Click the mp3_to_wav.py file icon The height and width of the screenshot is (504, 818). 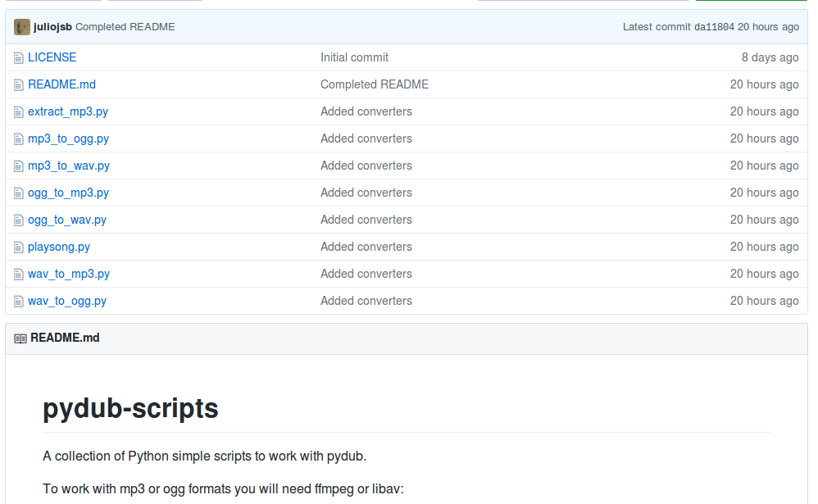(x=18, y=166)
